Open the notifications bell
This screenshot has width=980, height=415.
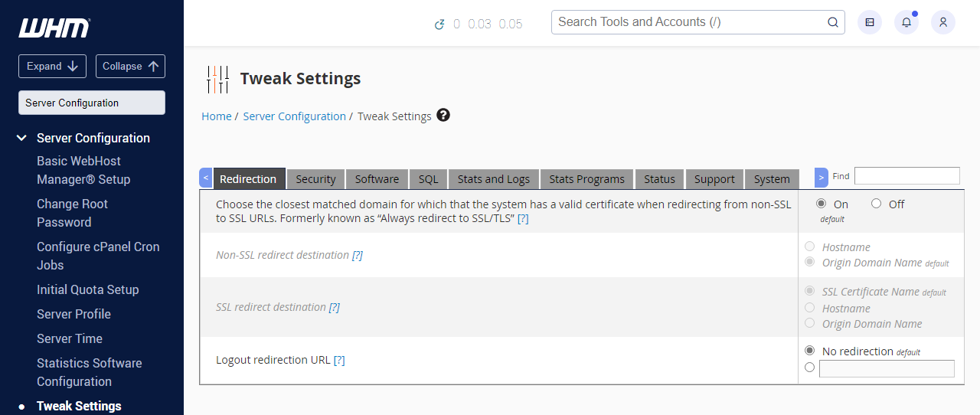click(906, 22)
